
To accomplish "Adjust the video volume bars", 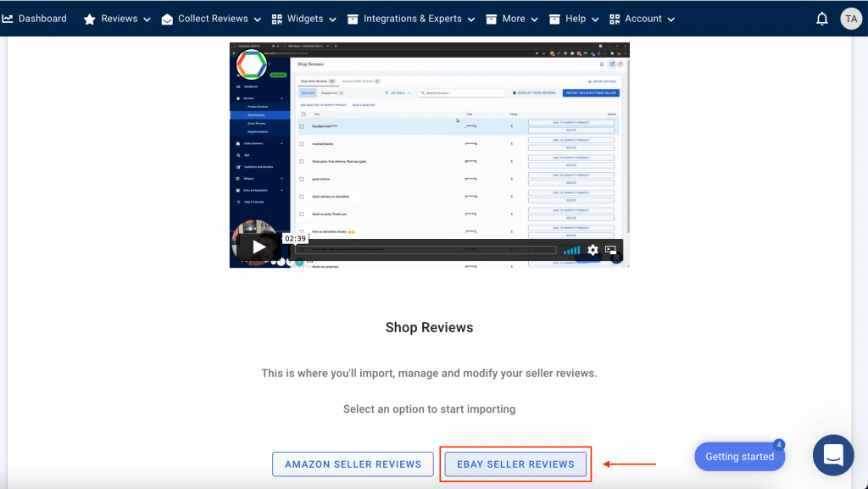I will (x=571, y=251).
